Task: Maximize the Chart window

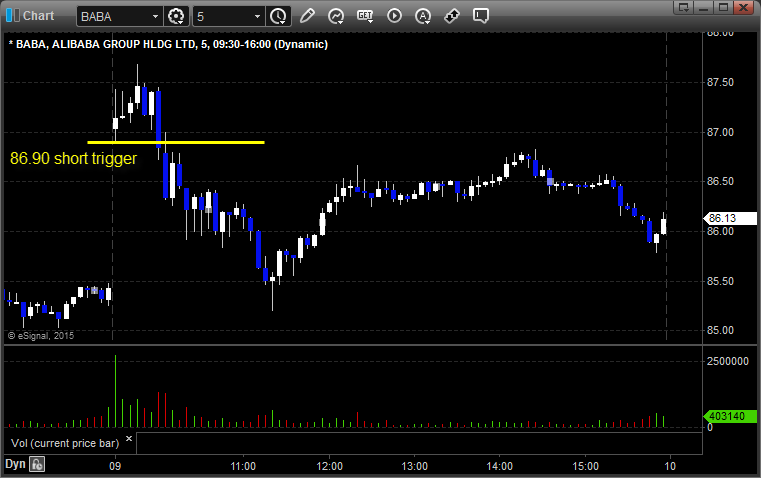Action: (723, 7)
